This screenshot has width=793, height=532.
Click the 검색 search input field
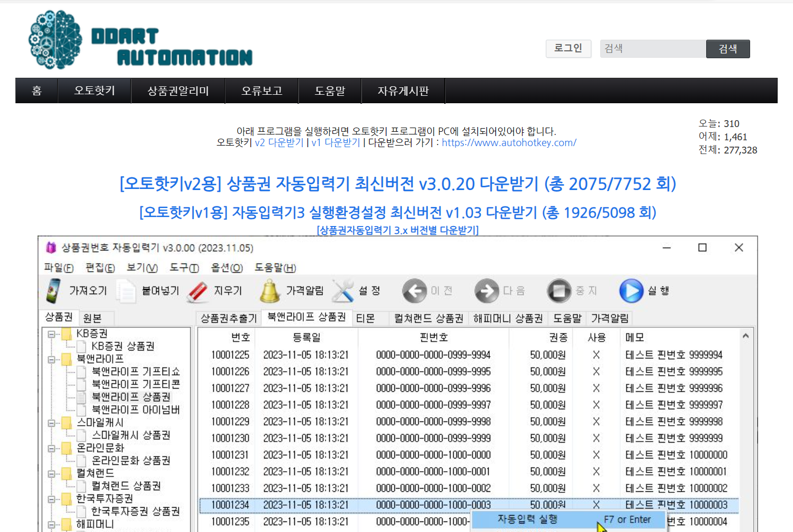point(653,49)
